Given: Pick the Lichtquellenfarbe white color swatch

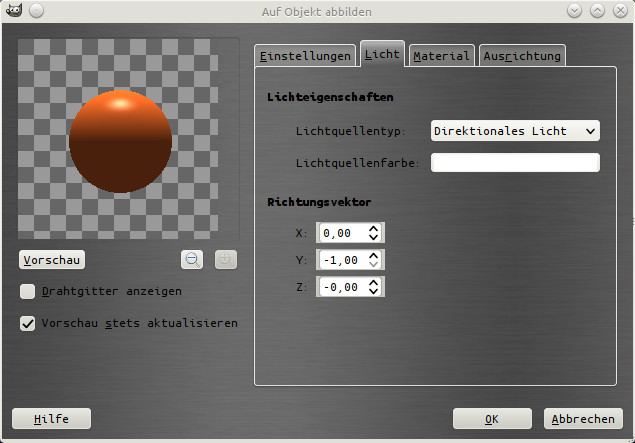Looking at the screenshot, I should click(x=514, y=162).
